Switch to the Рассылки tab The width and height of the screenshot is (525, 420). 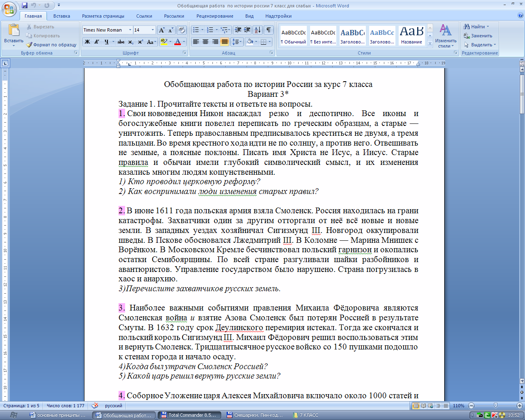pos(174,16)
